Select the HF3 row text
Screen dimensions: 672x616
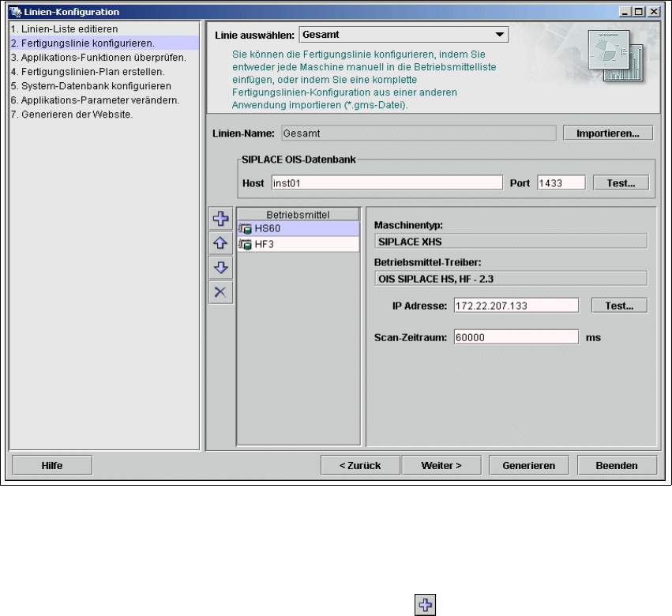pyautogui.click(x=264, y=244)
